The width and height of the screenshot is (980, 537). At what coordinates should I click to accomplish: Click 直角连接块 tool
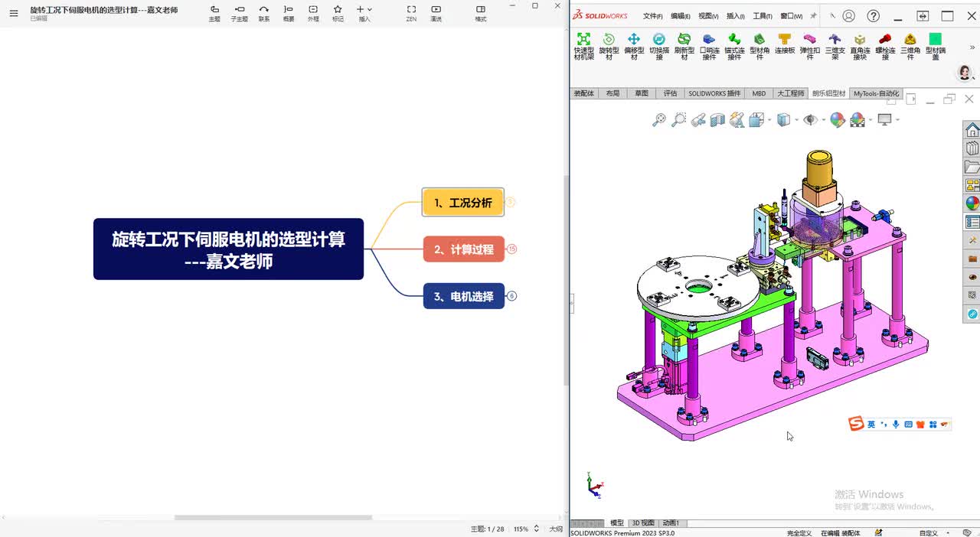[860, 46]
